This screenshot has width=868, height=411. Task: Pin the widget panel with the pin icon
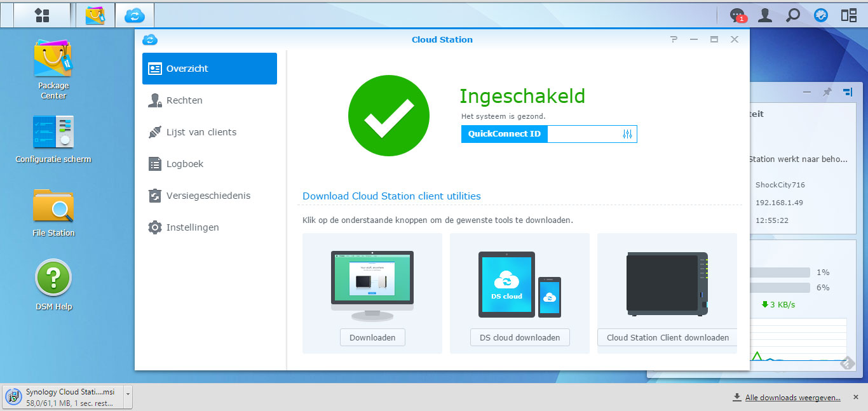827,92
